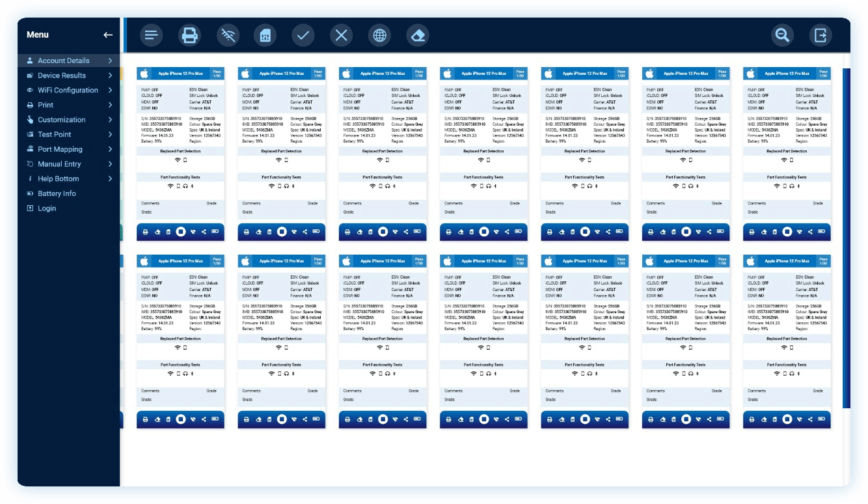This screenshot has height=504, width=868.
Task: Click the Help Bottom info icon
Action: coord(30,178)
